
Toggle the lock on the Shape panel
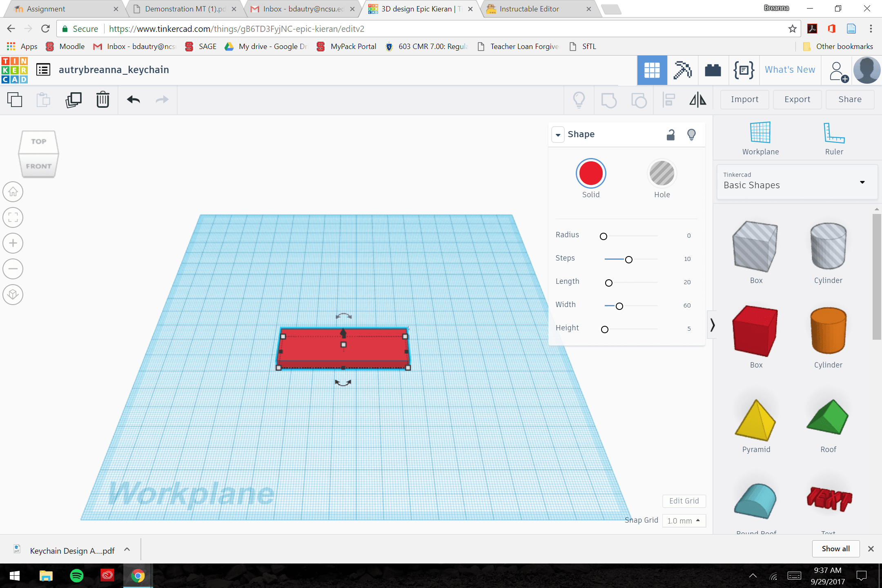pos(670,134)
